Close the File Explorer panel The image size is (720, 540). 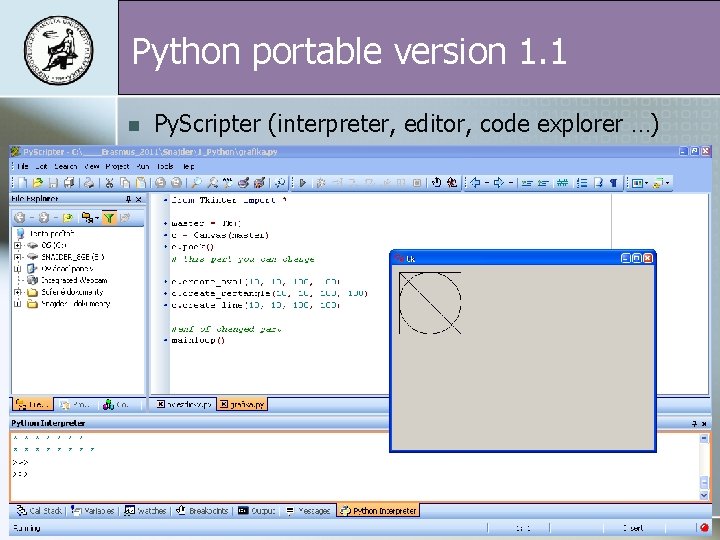click(139, 199)
